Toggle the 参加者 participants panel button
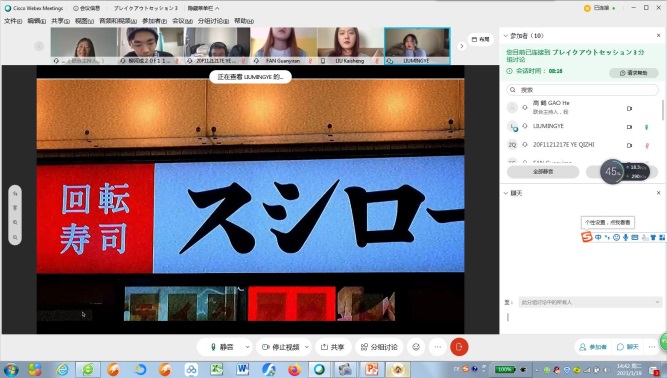Viewport: 667px width, 378px height. [x=593, y=347]
